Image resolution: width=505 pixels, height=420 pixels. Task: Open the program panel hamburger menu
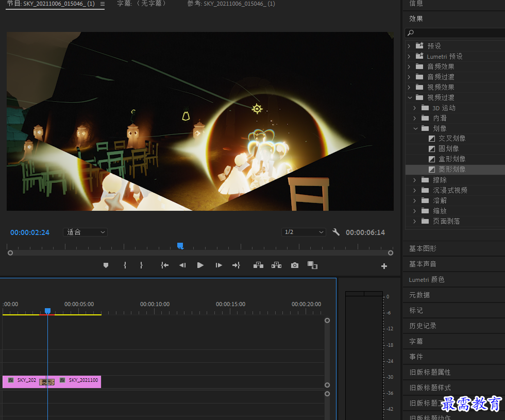point(103,4)
